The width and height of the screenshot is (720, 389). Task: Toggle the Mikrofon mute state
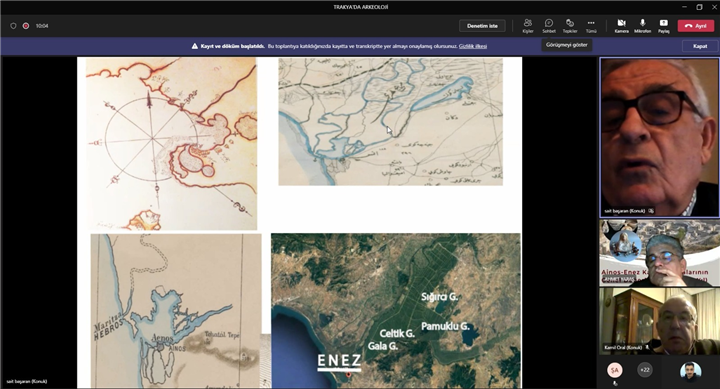642,26
